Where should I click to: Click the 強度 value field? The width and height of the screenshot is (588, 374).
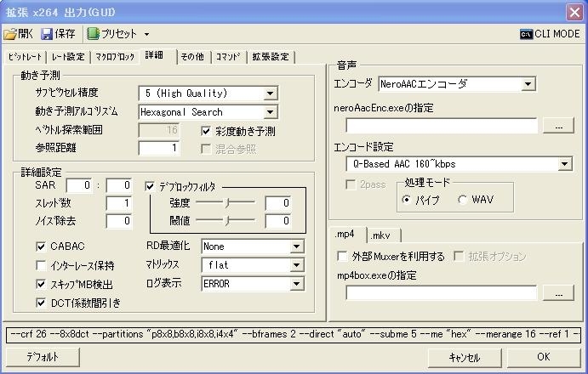(278, 203)
